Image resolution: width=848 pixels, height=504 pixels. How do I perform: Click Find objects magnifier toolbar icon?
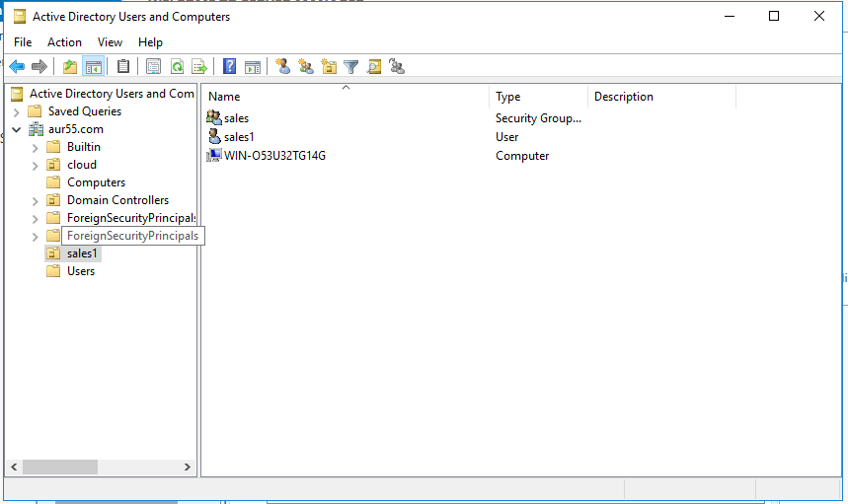tap(374, 66)
